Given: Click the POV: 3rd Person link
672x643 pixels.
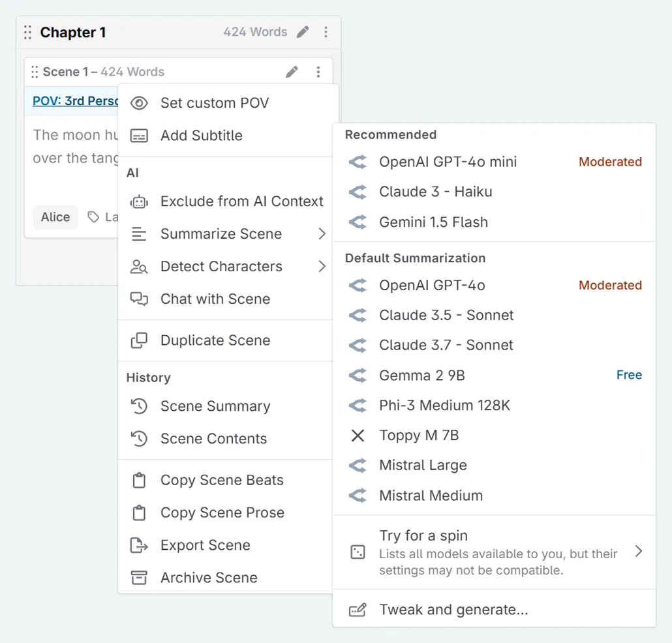Looking at the screenshot, I should (76, 101).
